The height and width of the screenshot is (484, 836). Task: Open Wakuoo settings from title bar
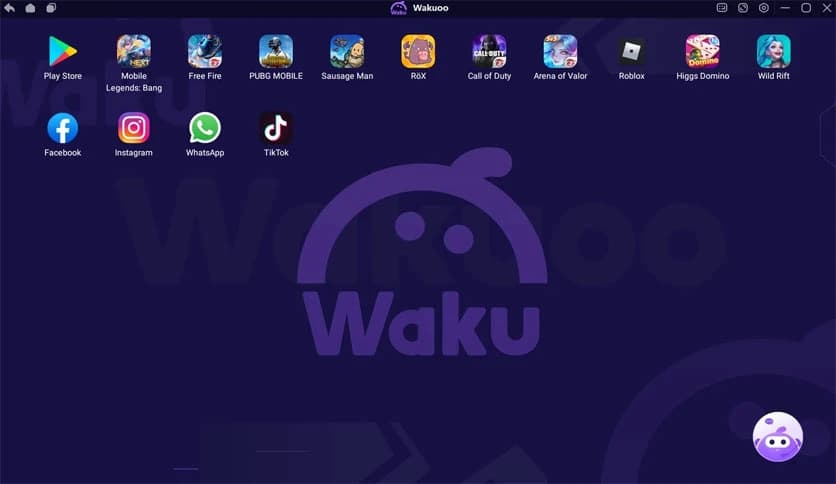point(764,8)
